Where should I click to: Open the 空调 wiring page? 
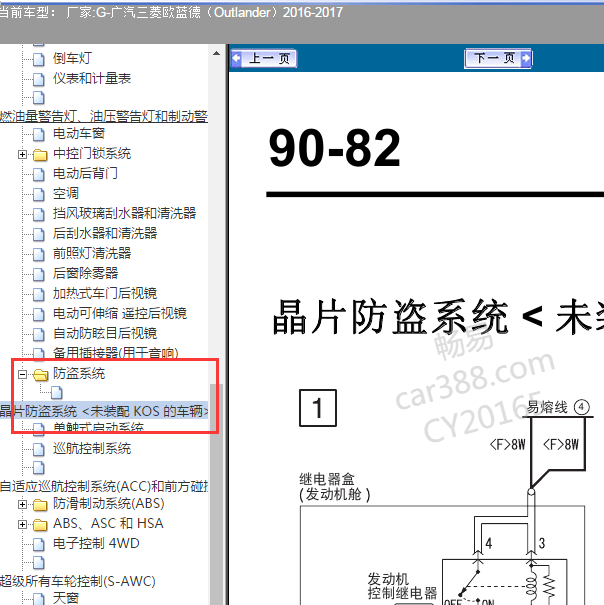66,193
